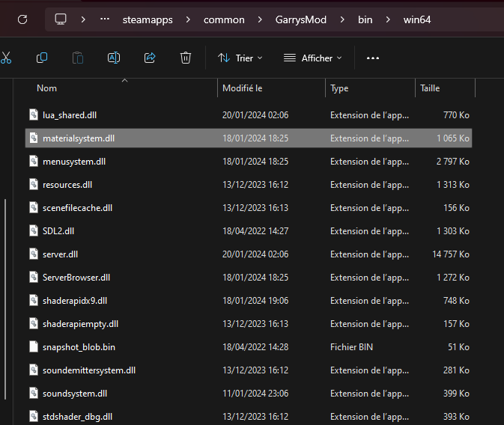Click the This PC monitor icon
The image size is (504, 425).
tap(61, 19)
